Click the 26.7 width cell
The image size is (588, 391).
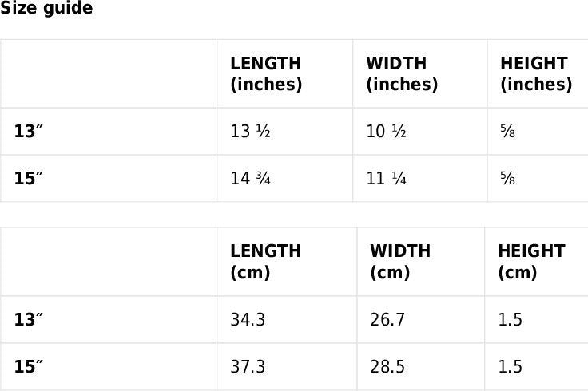point(387,320)
